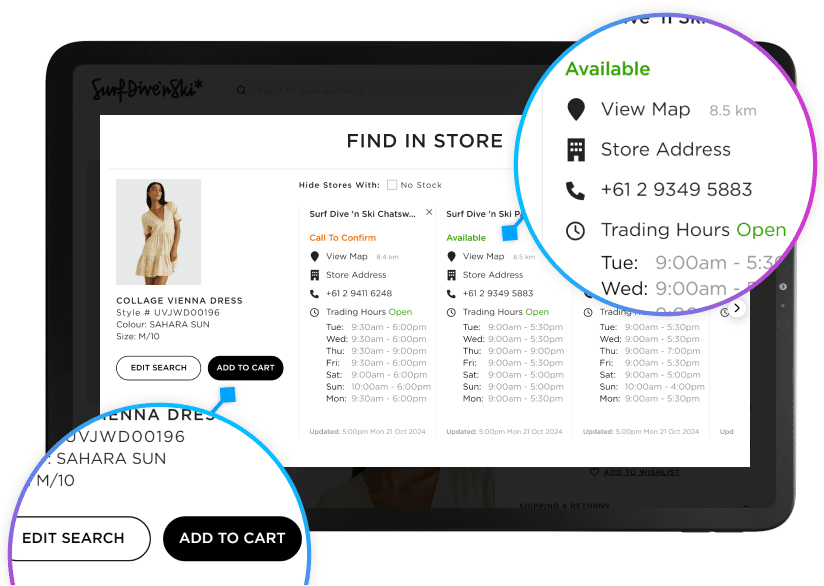This screenshot has width=824, height=586.
Task: Click the Thu: 9:00am - 9:00pm hours row
Action: pyautogui.click(x=513, y=351)
